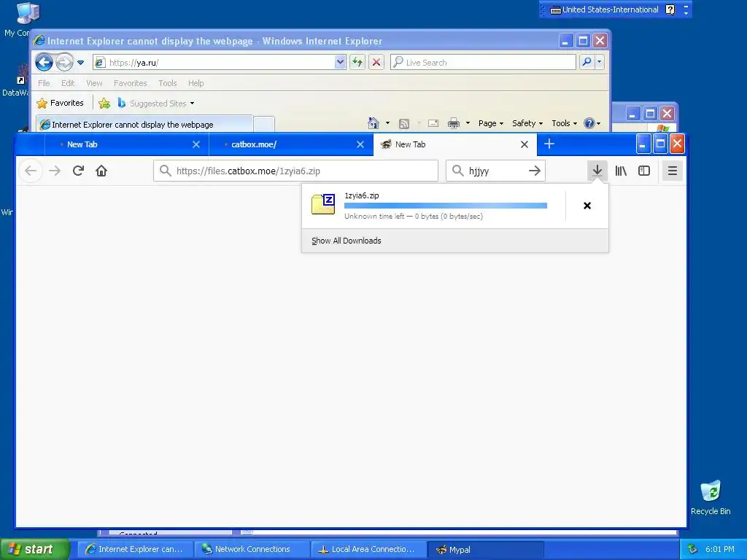This screenshot has height=560, width=747.
Task: Open IE recent pages dropdown arrow
Action: 80,63
